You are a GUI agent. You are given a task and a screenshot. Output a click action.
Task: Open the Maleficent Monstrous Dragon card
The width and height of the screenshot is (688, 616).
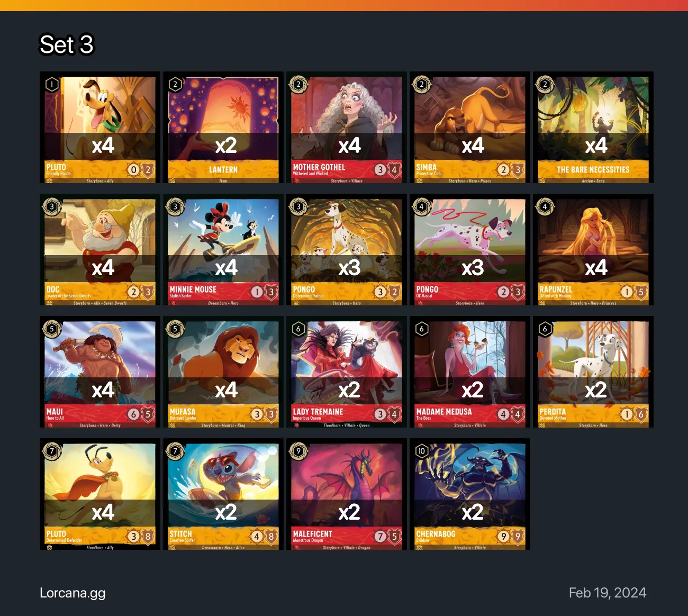(x=347, y=494)
